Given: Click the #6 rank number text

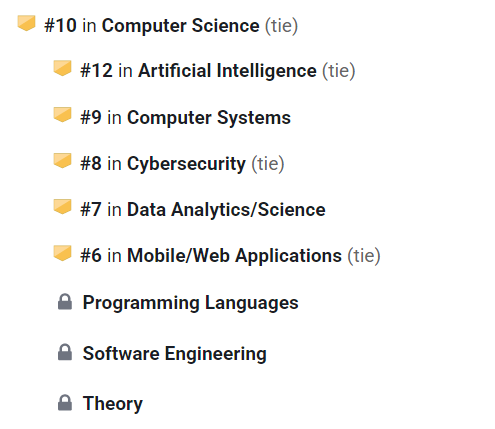Looking at the screenshot, I should coord(91,256).
